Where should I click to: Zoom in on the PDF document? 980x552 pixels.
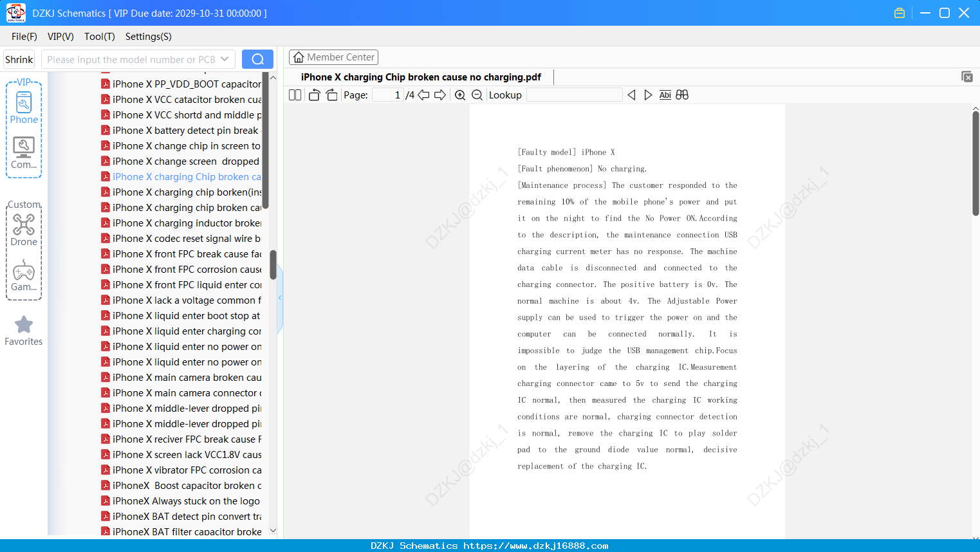click(460, 95)
